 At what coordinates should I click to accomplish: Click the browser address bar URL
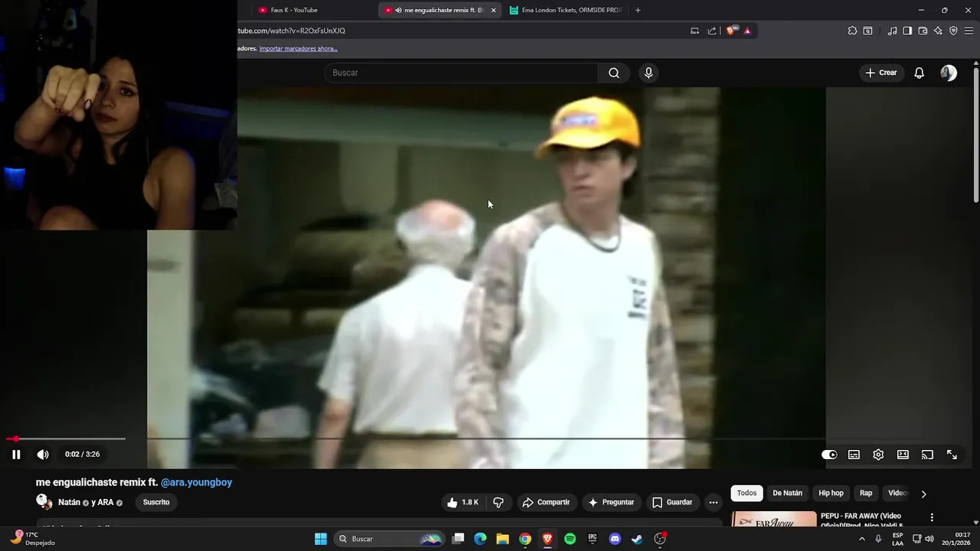(x=292, y=31)
